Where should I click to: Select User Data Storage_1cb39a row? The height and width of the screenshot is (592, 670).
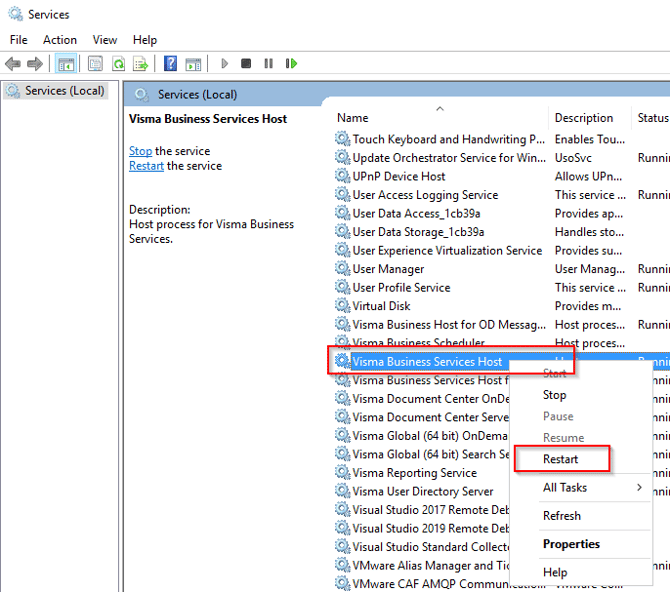point(502,232)
